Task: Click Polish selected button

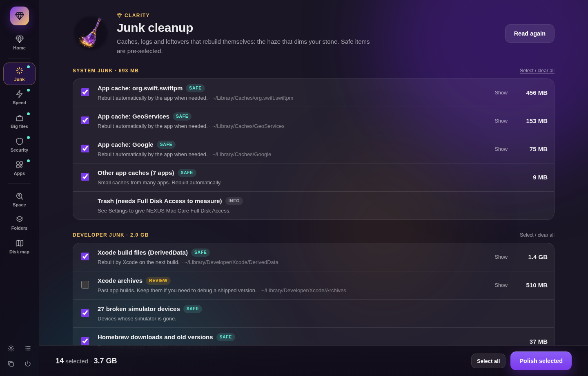Action: click(541, 361)
